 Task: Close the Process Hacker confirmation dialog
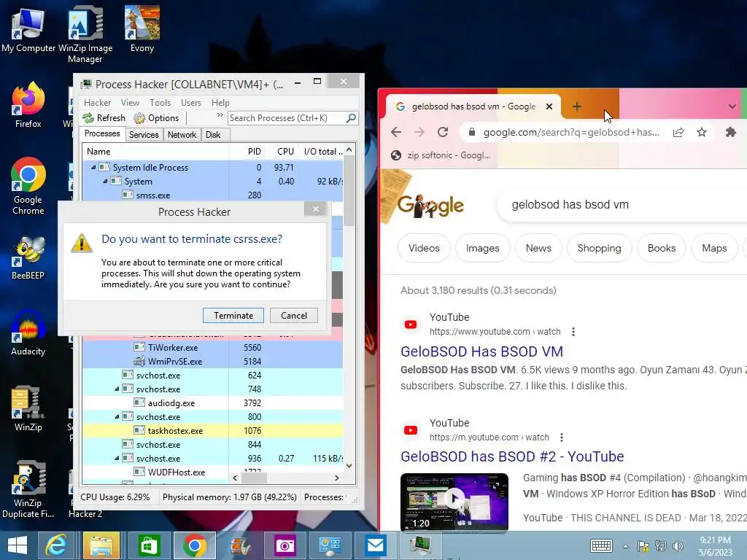coord(315,209)
